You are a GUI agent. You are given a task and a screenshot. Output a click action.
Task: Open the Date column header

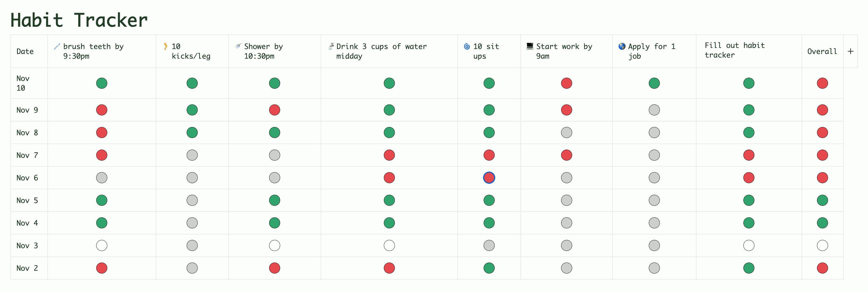coord(25,52)
